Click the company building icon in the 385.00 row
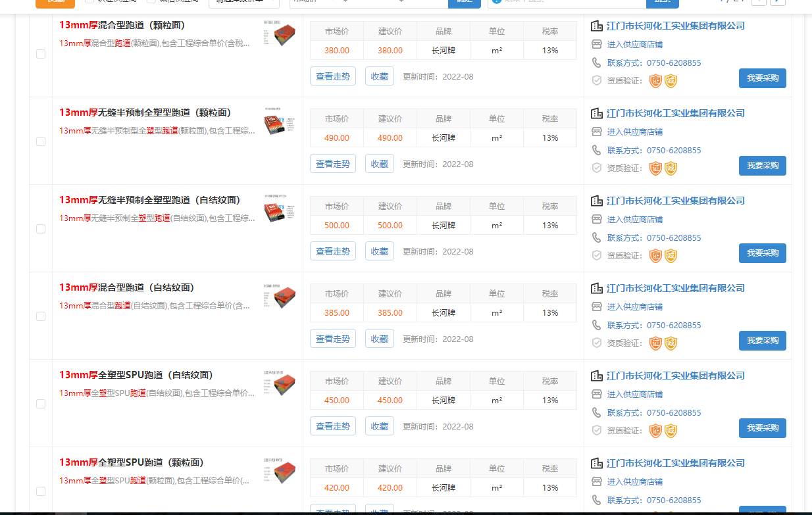 597,288
